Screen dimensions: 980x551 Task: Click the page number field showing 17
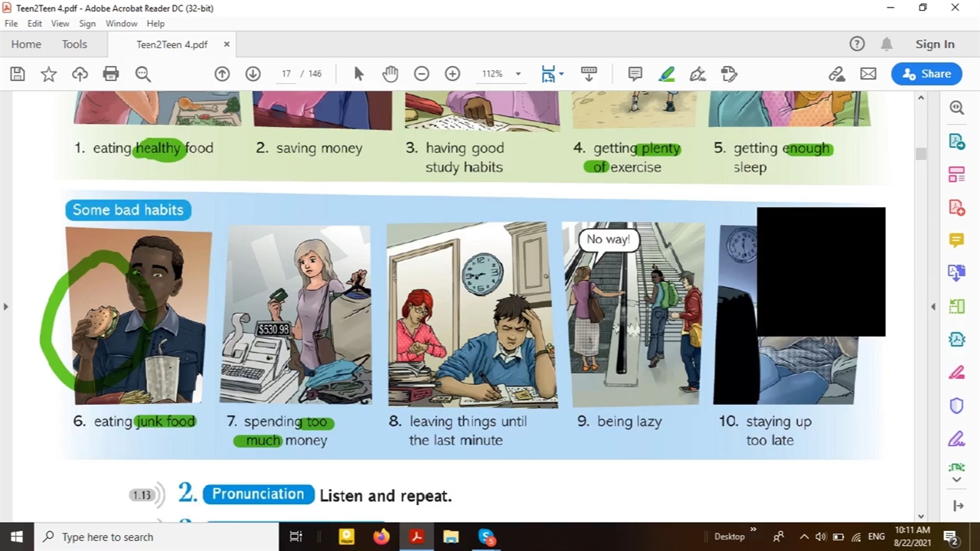(286, 74)
